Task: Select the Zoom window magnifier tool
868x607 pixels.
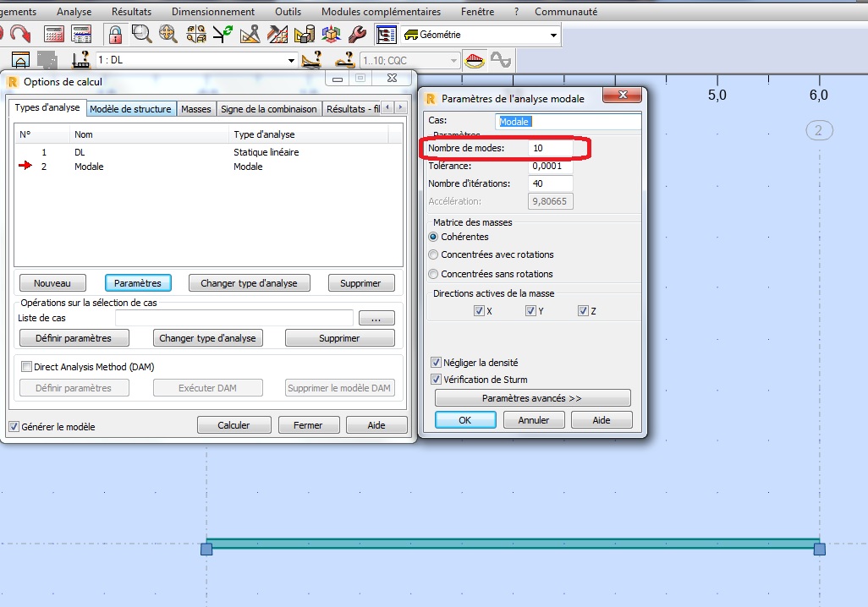Action: pos(140,34)
